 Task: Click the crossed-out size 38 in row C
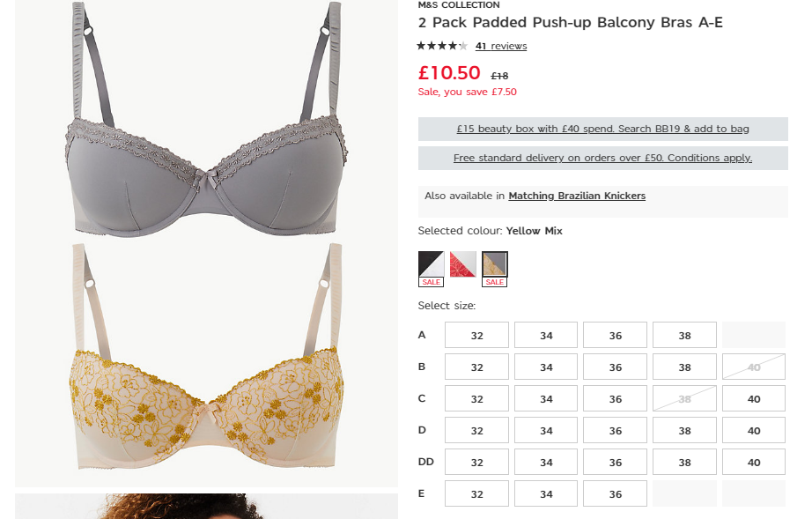[684, 398]
